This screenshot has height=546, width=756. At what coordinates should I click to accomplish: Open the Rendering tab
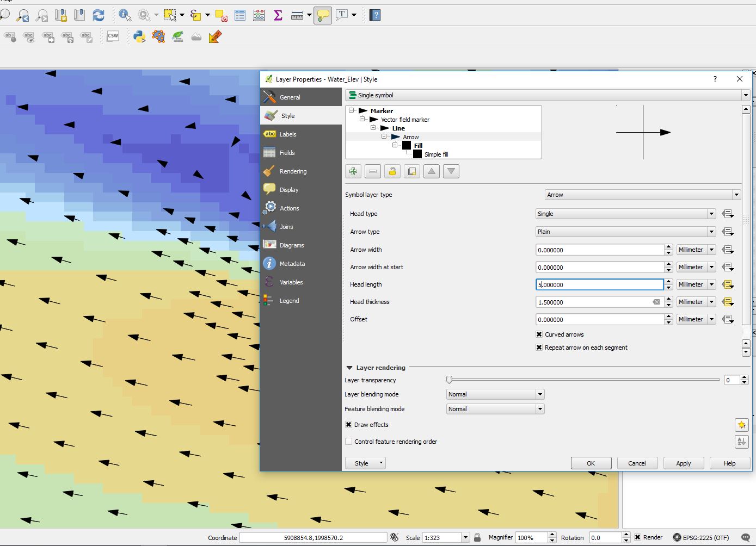click(x=301, y=171)
